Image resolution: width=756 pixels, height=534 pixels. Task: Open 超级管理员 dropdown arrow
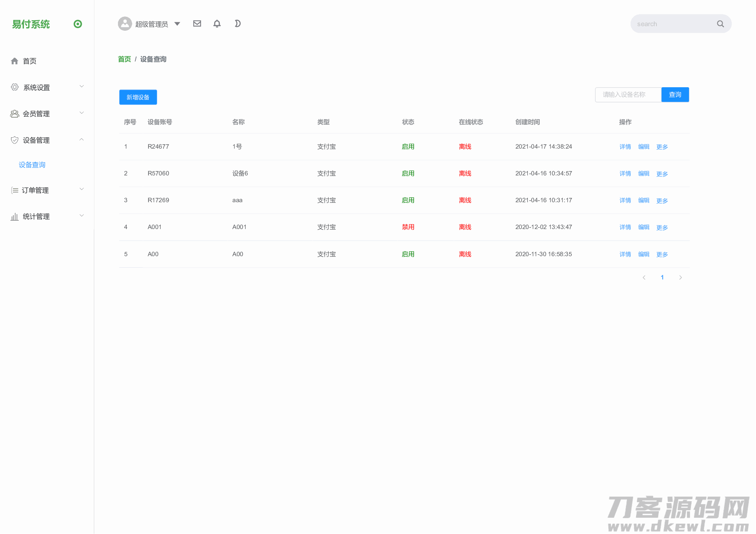177,24
